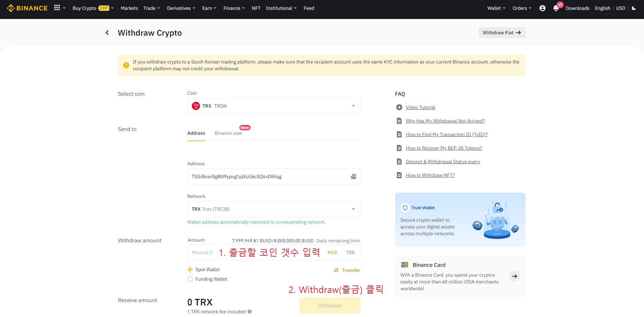Change currency via USD selector
This screenshot has width=644, height=317.
click(621, 8)
